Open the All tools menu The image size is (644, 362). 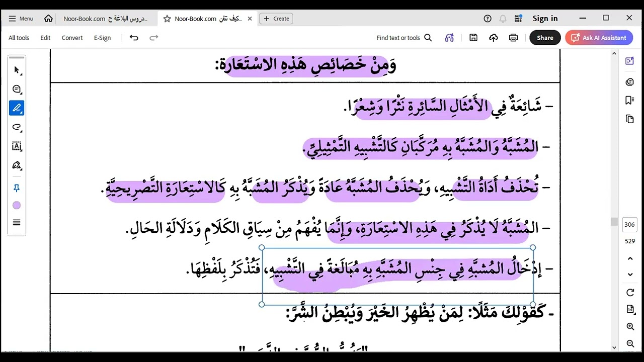pos(19,38)
